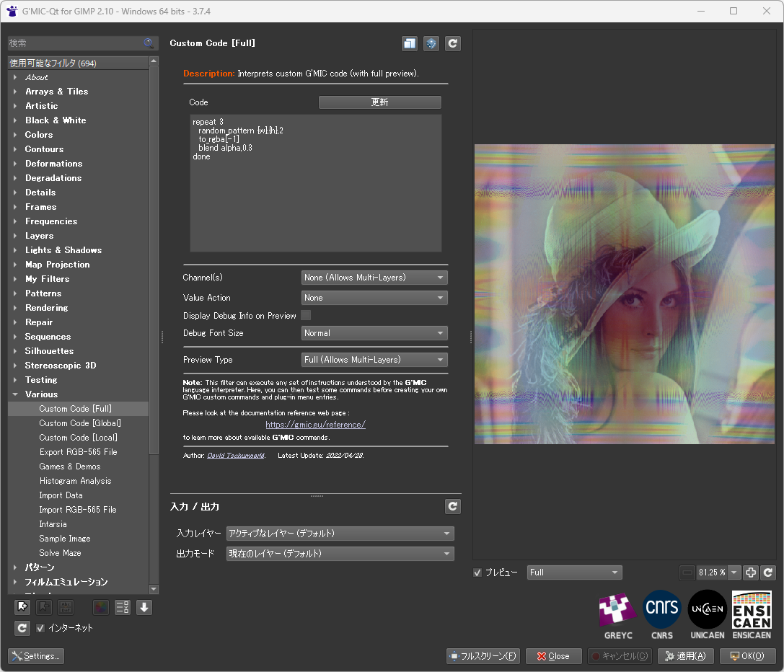Open the gmic.eu/reference link
The image size is (784, 672).
point(315,425)
